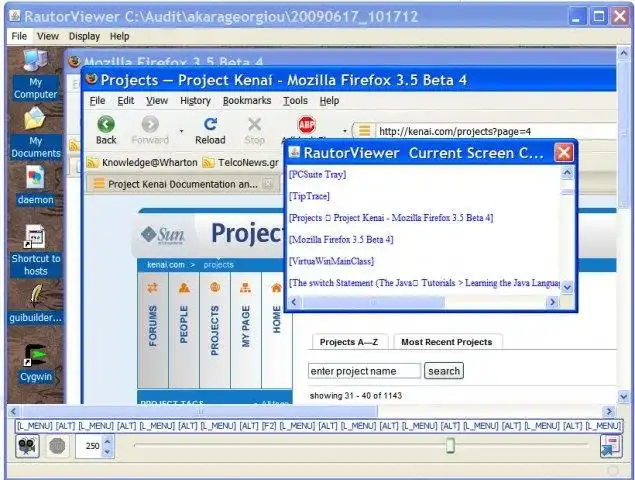
Task: Open the back/forward history dropdown arrow
Action: coord(181,131)
